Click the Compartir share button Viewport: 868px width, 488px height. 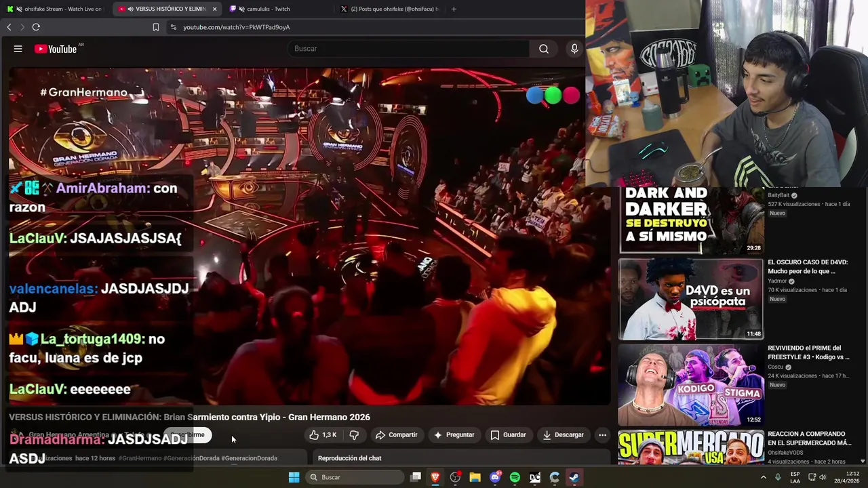pos(397,435)
